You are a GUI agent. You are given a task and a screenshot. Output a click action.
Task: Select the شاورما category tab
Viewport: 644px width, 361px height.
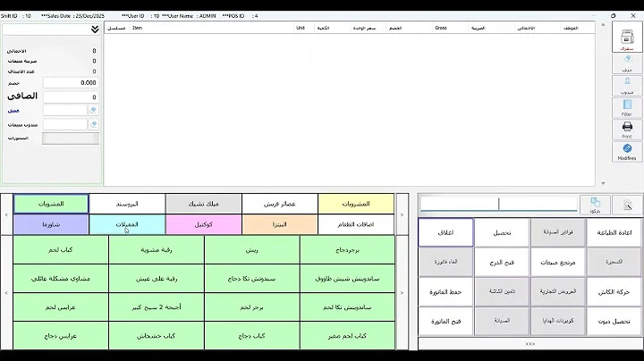[51, 224]
